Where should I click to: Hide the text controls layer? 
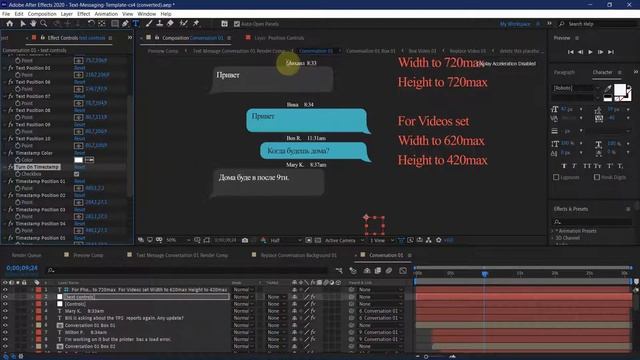click(x=5, y=297)
